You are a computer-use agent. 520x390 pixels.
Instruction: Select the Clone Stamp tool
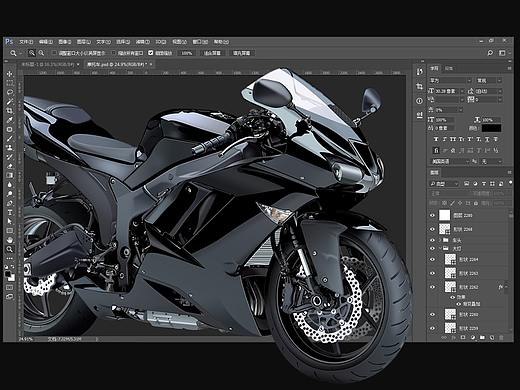point(10,148)
